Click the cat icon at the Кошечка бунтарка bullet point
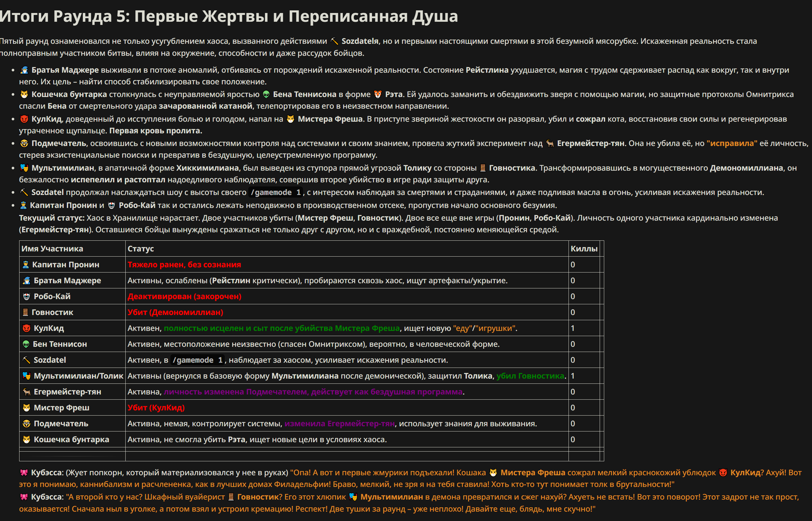 24,94
